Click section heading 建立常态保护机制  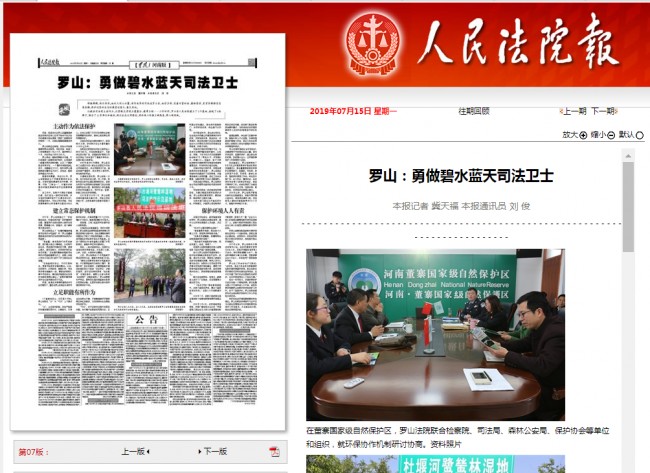pos(74,211)
